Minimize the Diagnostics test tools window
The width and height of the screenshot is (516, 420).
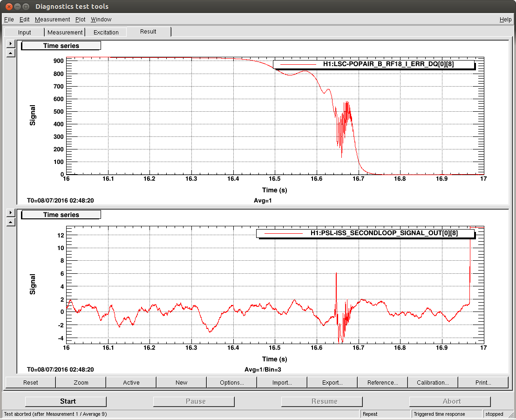[x=17, y=7]
